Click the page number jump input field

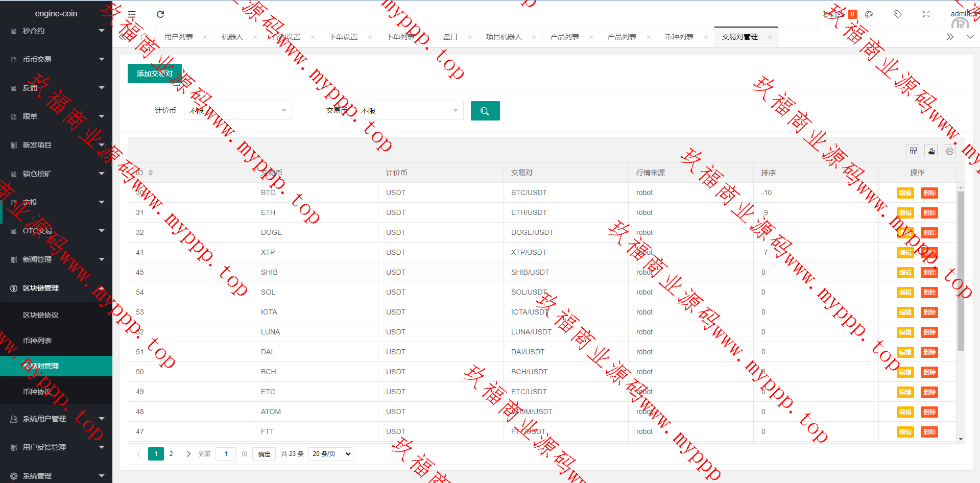226,454
